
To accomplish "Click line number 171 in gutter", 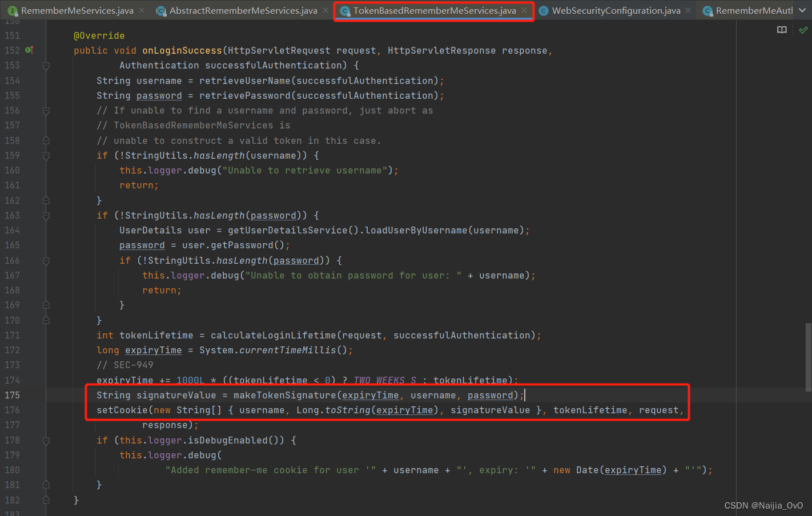I will point(12,335).
